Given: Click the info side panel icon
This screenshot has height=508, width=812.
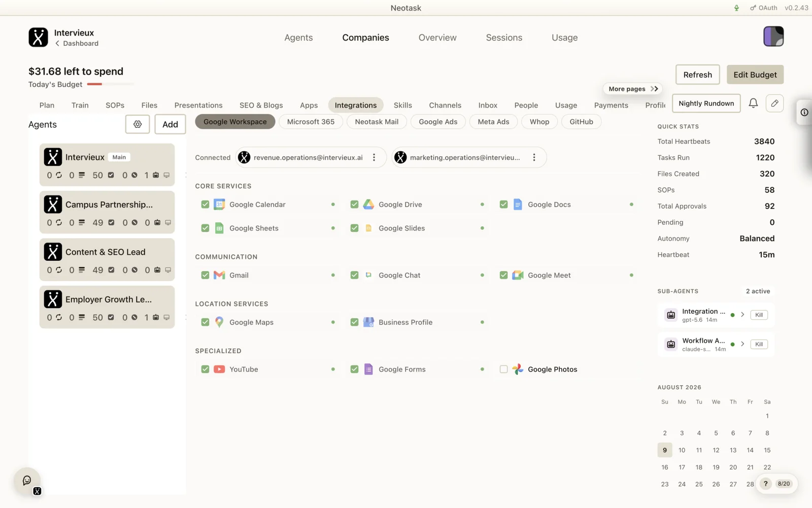Looking at the screenshot, I should pos(804,112).
